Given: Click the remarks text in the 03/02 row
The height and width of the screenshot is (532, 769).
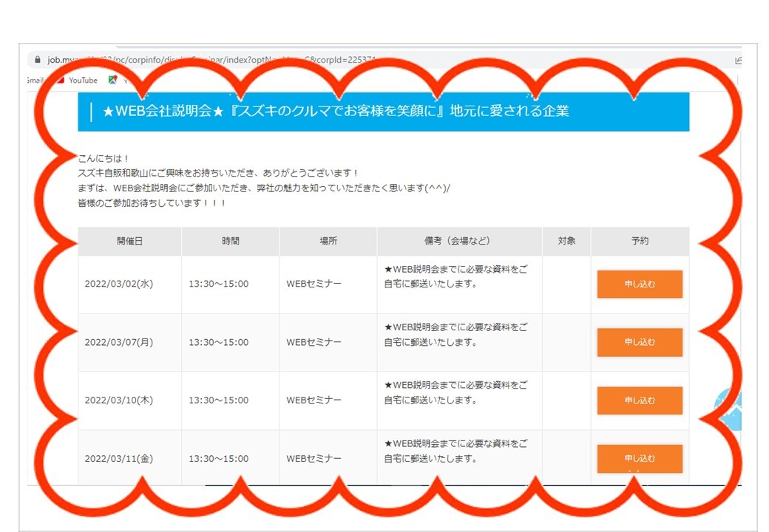Looking at the screenshot, I should point(455,277).
